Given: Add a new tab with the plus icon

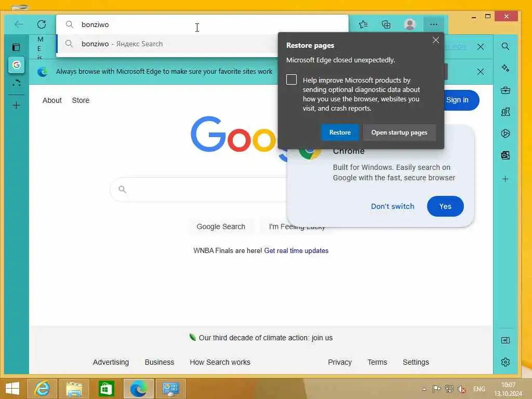Looking at the screenshot, I should (16, 105).
